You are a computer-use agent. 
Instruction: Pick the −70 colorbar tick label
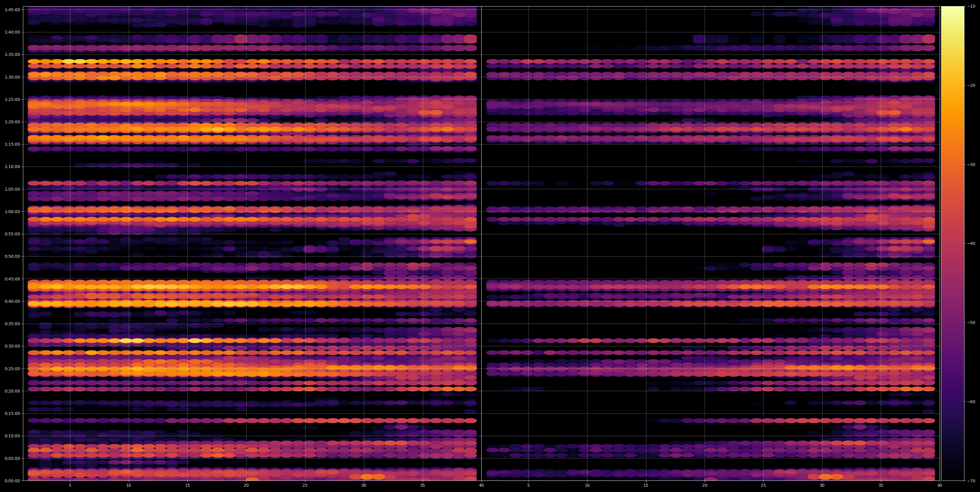tap(971, 481)
